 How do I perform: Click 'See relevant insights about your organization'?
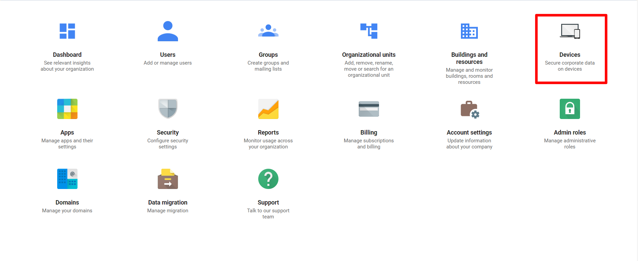pyautogui.click(x=67, y=66)
